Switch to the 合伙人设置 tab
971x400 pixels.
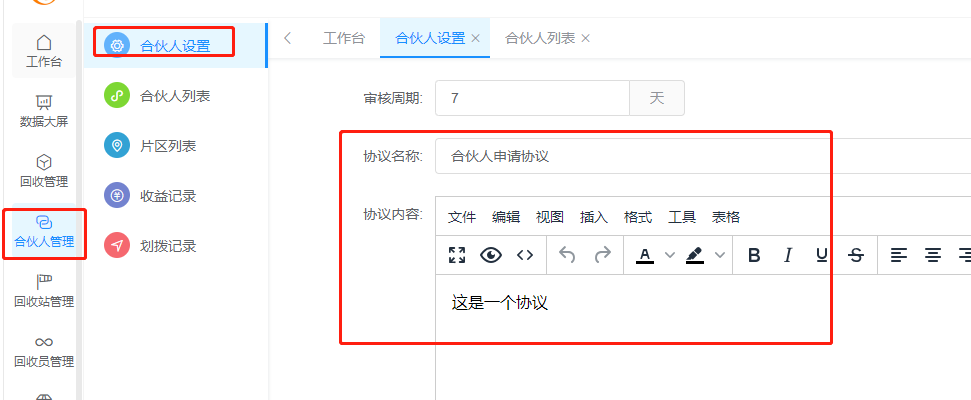(430, 38)
